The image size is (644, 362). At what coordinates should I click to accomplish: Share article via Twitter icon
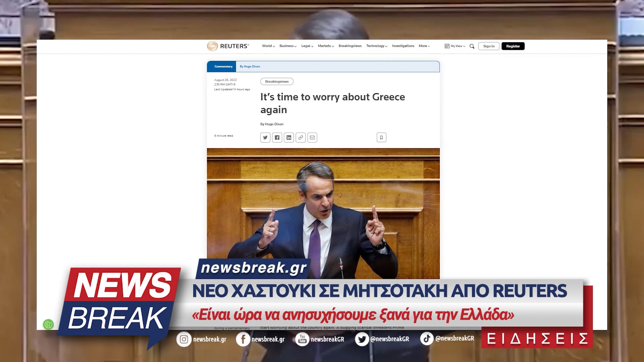click(265, 137)
